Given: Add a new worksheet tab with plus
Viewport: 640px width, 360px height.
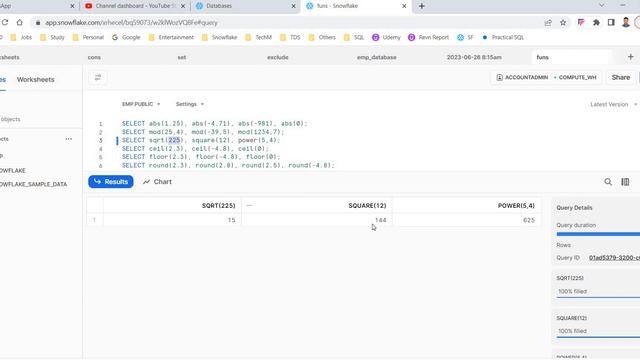Looking at the screenshot, I should click(x=631, y=57).
